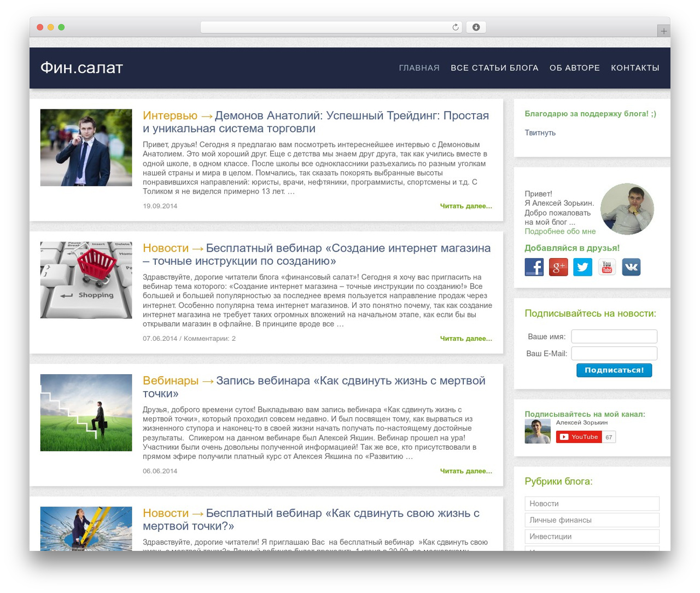The height and width of the screenshot is (593, 700).
Task: Click the Алексей Зорькин channel name
Action: coord(582,422)
